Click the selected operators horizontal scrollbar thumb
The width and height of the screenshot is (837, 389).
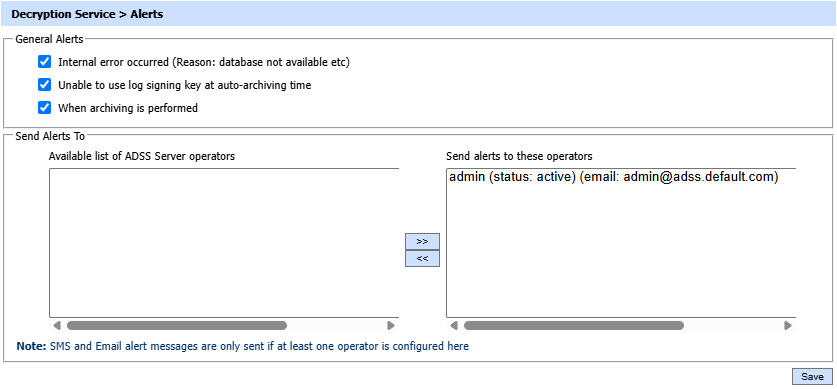tap(574, 326)
